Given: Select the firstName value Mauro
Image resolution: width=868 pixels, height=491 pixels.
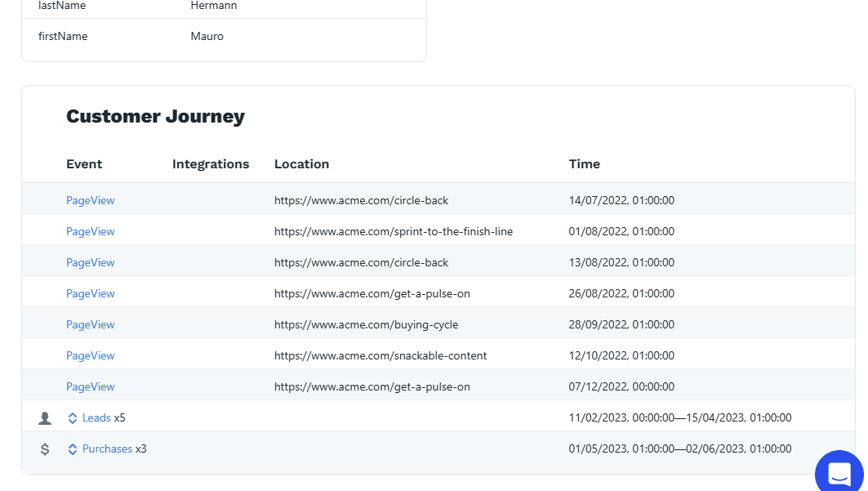Looking at the screenshot, I should (207, 36).
